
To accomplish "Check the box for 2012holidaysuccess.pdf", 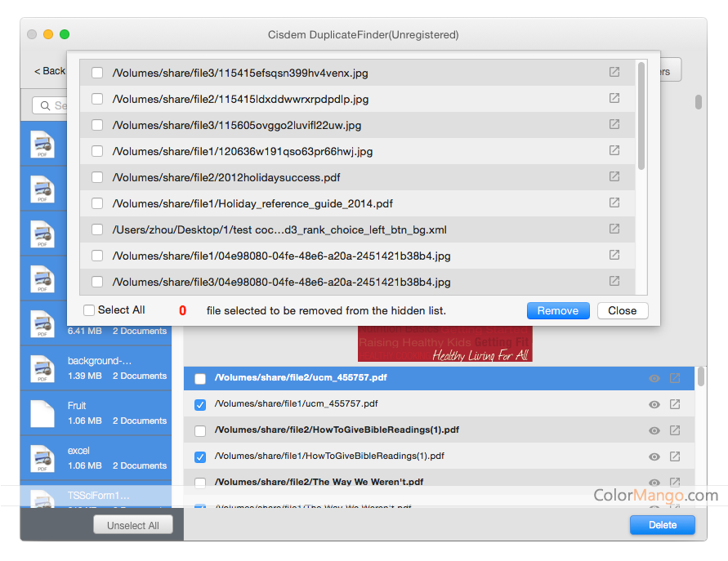I will click(x=97, y=177).
